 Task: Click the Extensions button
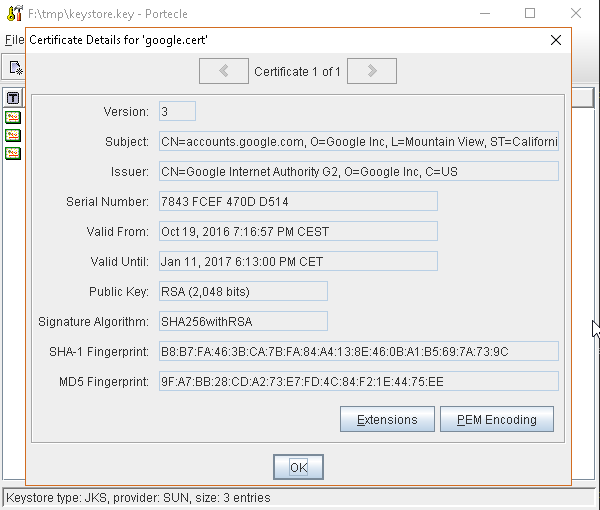[x=387, y=420]
